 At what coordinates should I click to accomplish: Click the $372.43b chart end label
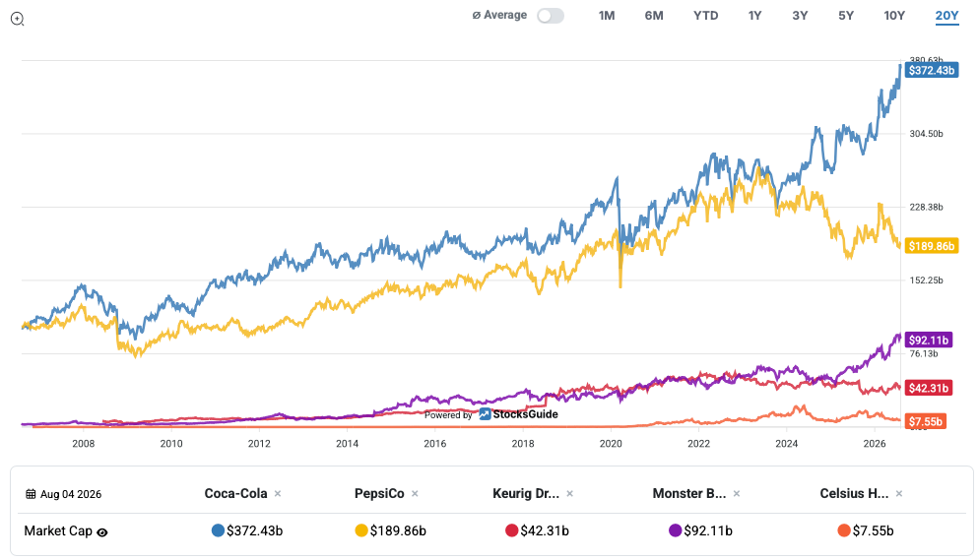tap(932, 71)
